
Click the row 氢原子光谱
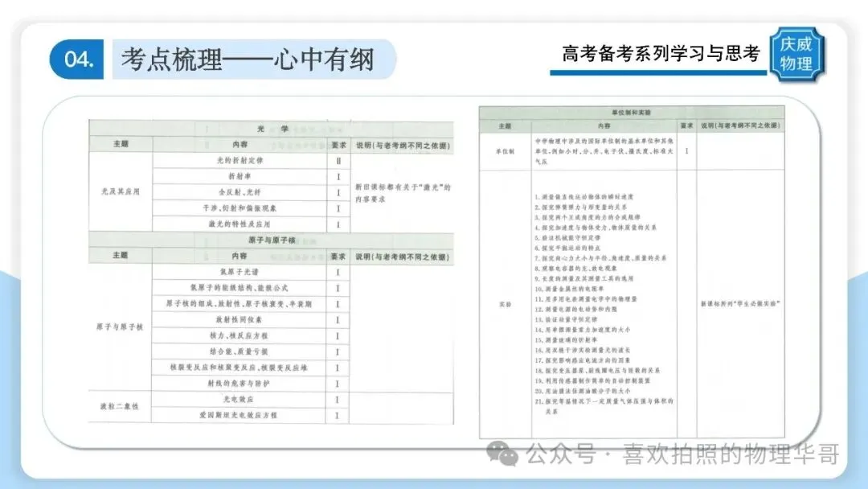click(240, 272)
